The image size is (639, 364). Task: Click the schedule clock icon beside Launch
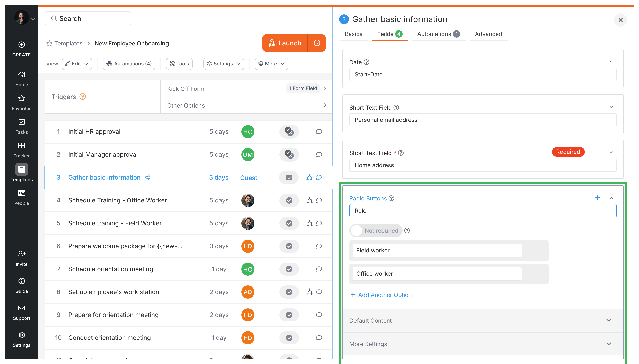click(x=317, y=43)
